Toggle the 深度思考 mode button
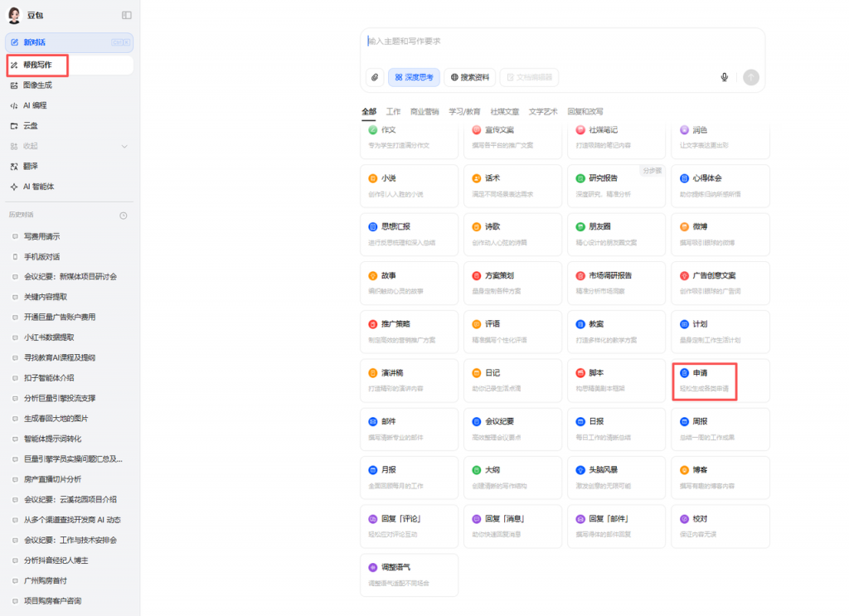Screen dimensions: 849x616 pos(414,77)
